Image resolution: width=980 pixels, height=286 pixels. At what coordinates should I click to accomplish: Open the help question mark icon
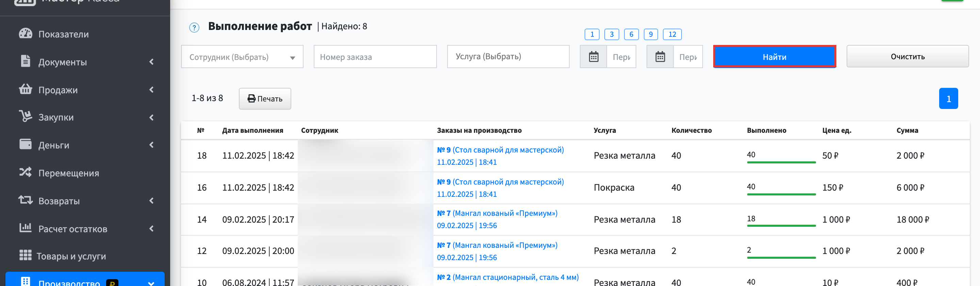[x=194, y=28]
